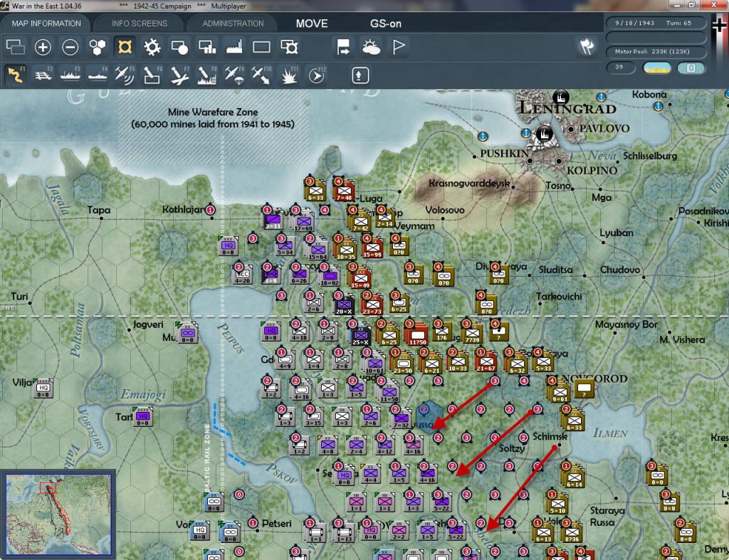This screenshot has height=560, width=729.
Task: Select the red 7=48 unit near Luga
Action: coord(344,191)
